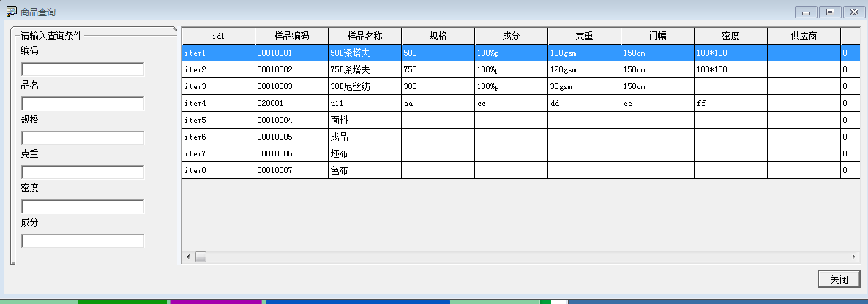
Task: Click the 供应商 column header
Action: pyautogui.click(x=804, y=36)
